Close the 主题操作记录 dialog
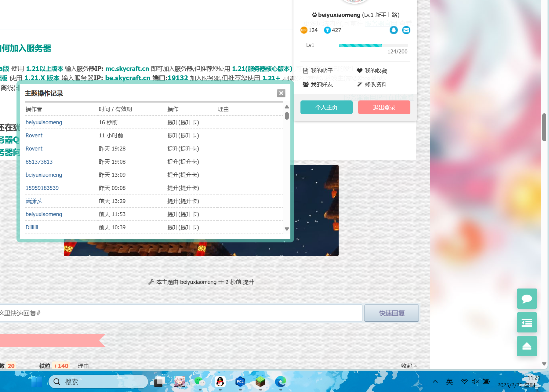Image resolution: width=549 pixels, height=392 pixels. click(x=281, y=93)
